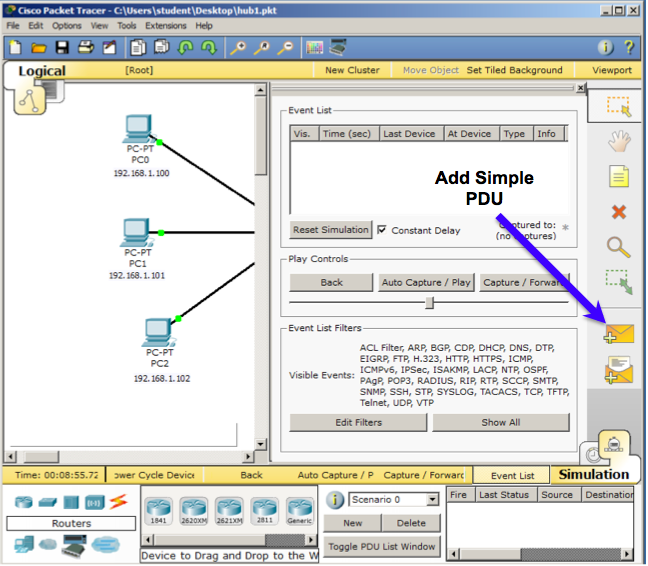Click the yellow question mark help icon
648x566 pixels.
[629, 48]
